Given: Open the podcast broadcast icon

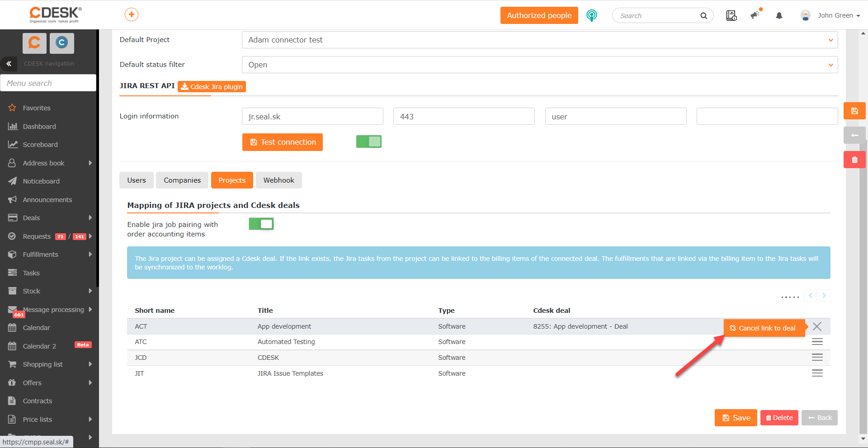Looking at the screenshot, I should (x=591, y=15).
